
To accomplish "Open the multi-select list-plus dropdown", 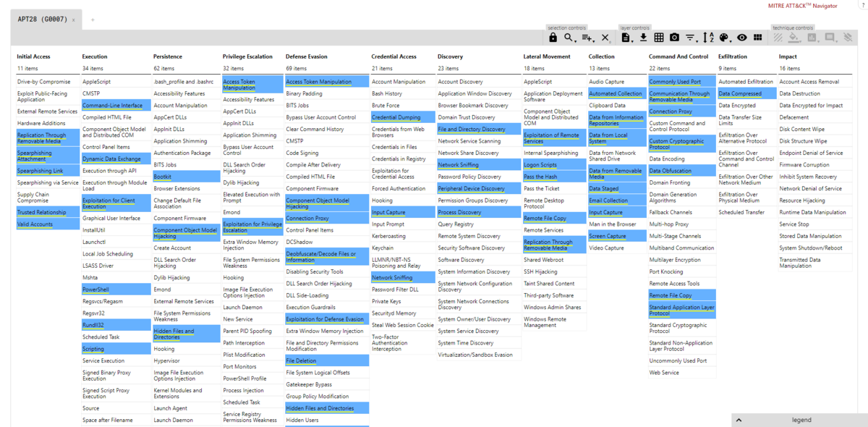I will 589,38.
